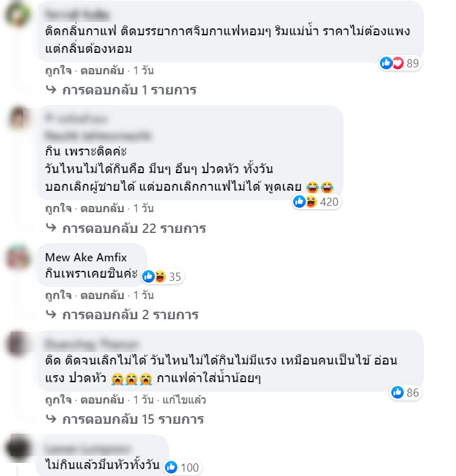Open the like reaction with 100 count
The image size is (456, 476).
[x=182, y=467]
